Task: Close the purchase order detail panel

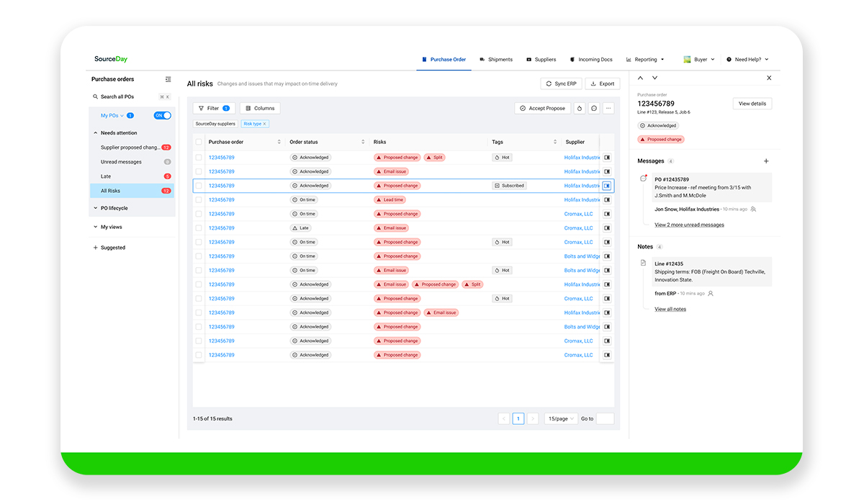Action: tap(769, 78)
